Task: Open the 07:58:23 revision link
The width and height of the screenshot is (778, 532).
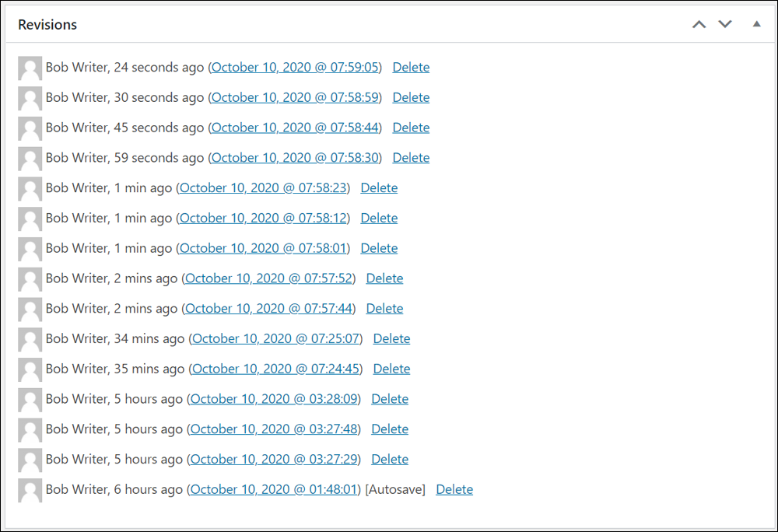Action: click(263, 188)
